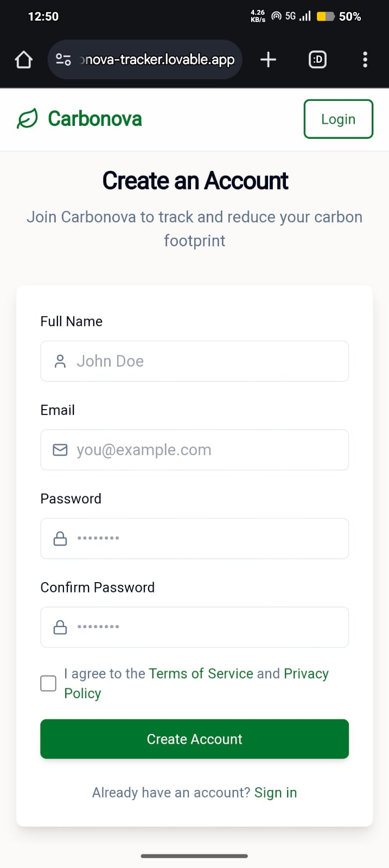Viewport: 389px width, 868px height.
Task: Open the tab switcher icon
Action: point(317,60)
